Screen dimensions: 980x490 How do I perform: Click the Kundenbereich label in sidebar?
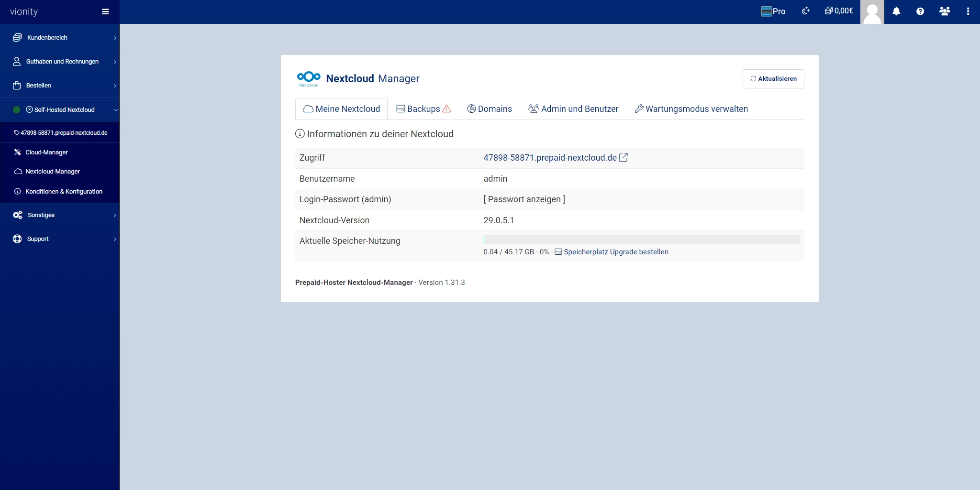47,37
